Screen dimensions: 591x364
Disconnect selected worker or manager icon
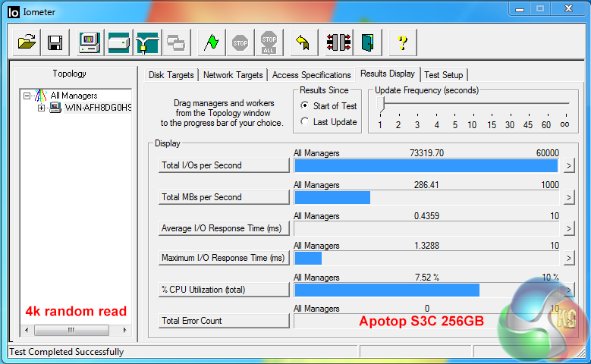339,42
